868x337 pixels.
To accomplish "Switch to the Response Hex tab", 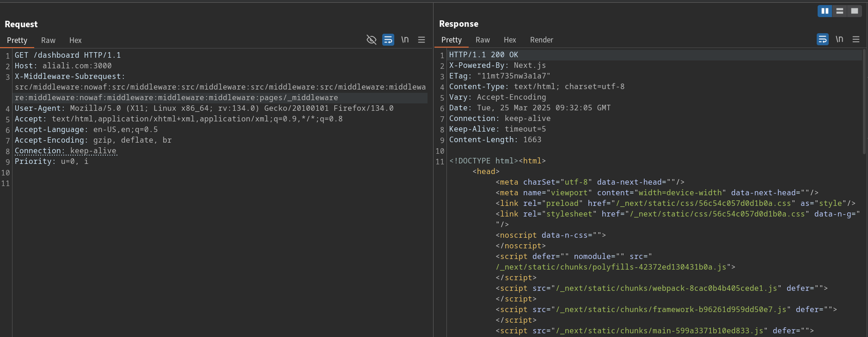I will coord(510,40).
